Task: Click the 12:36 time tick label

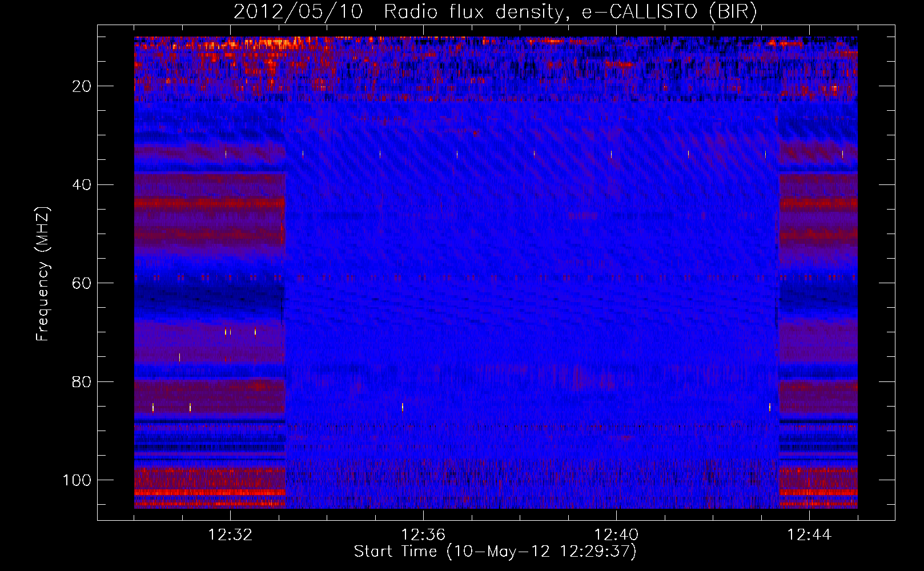Action: pyautogui.click(x=423, y=535)
